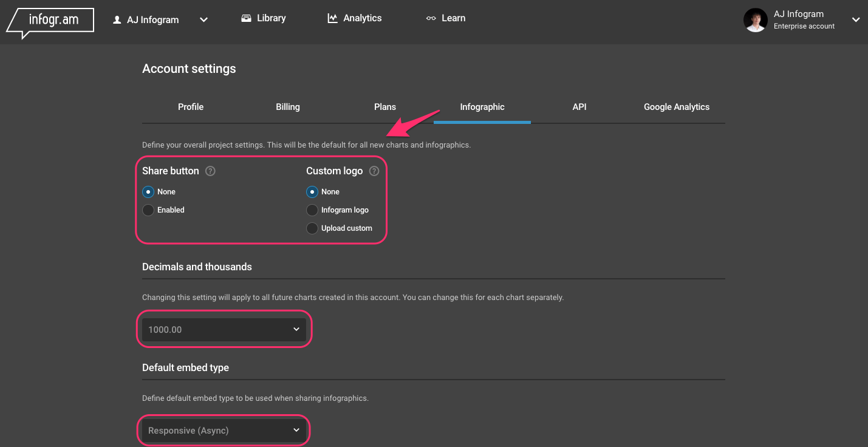Open the Plans tab

click(384, 106)
